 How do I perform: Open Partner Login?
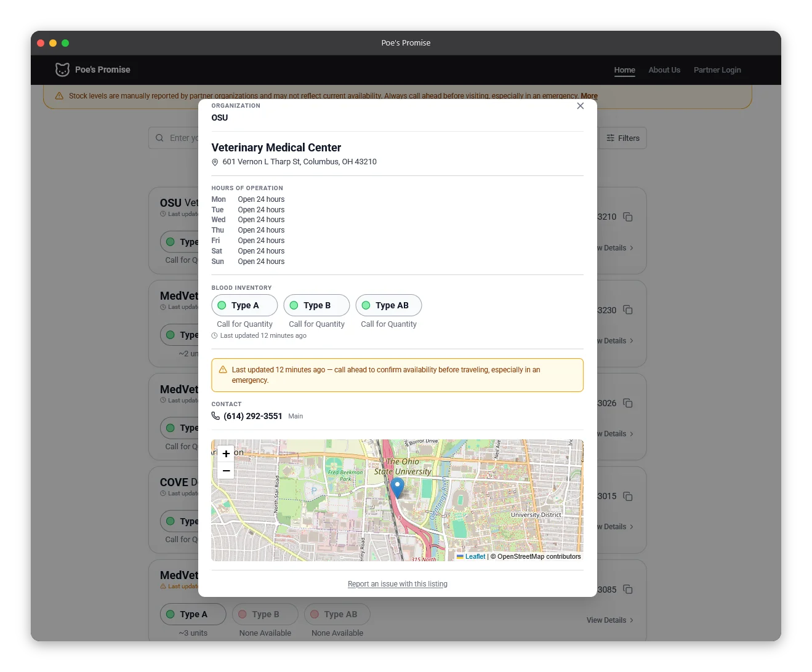point(717,70)
